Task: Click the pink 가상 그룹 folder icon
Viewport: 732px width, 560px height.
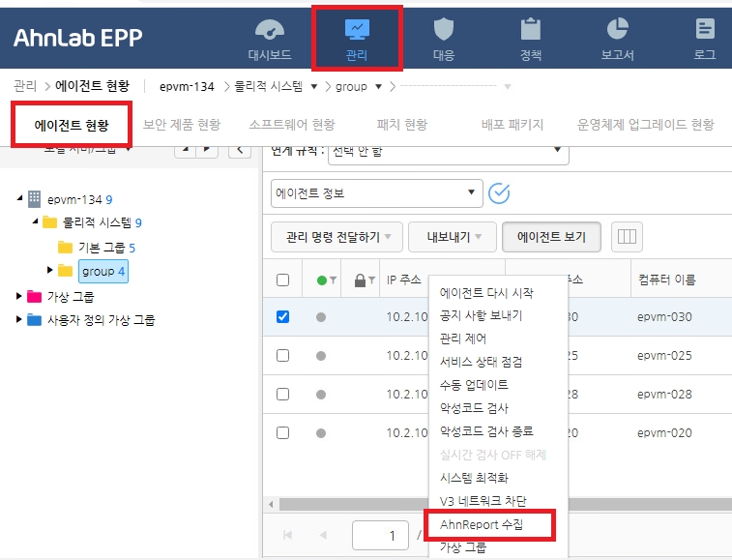Action: point(34,296)
